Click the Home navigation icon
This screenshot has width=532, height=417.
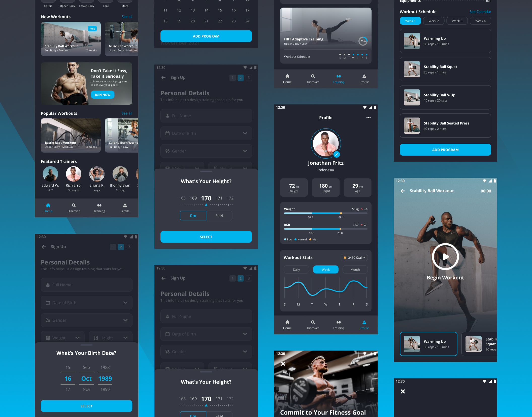[x=48, y=205]
